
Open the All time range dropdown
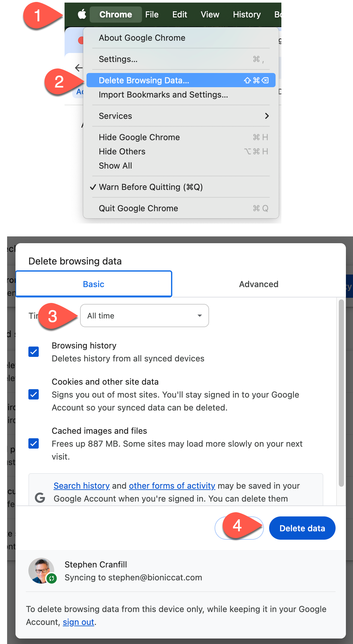tap(145, 316)
